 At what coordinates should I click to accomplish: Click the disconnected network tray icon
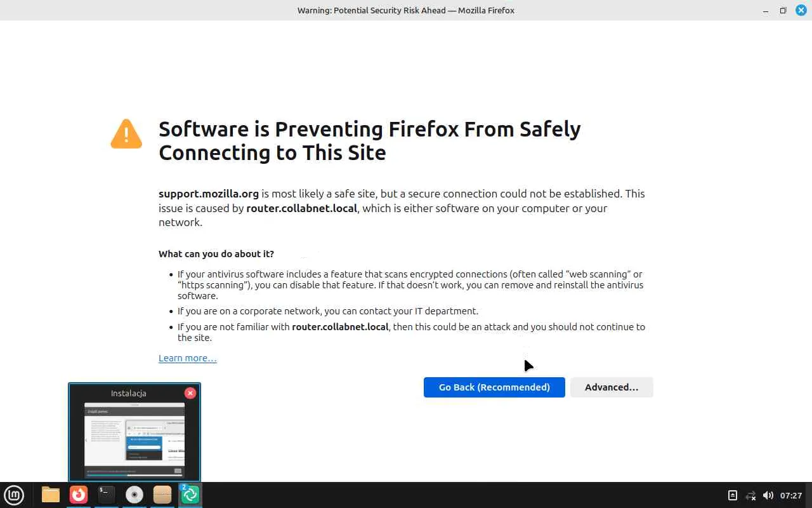(x=750, y=495)
